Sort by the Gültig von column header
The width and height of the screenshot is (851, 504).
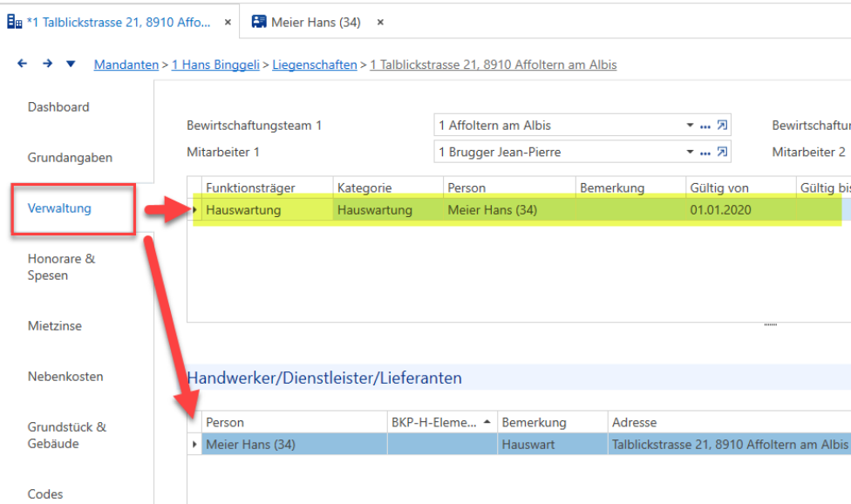[x=741, y=187]
